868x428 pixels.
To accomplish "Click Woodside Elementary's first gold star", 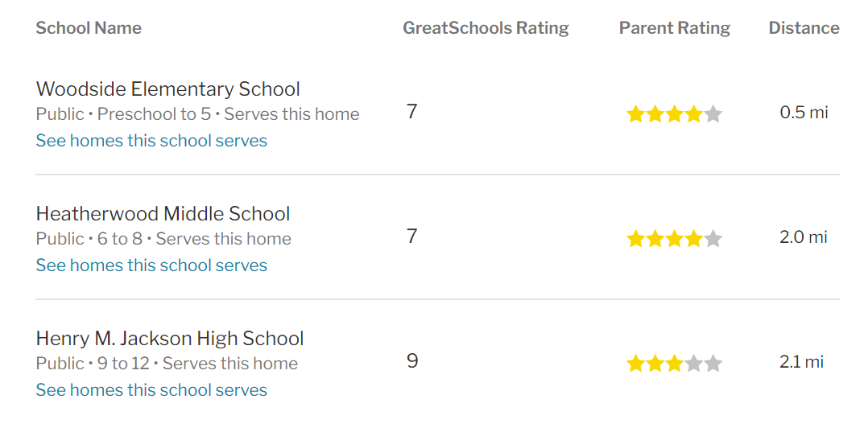I will (x=636, y=114).
